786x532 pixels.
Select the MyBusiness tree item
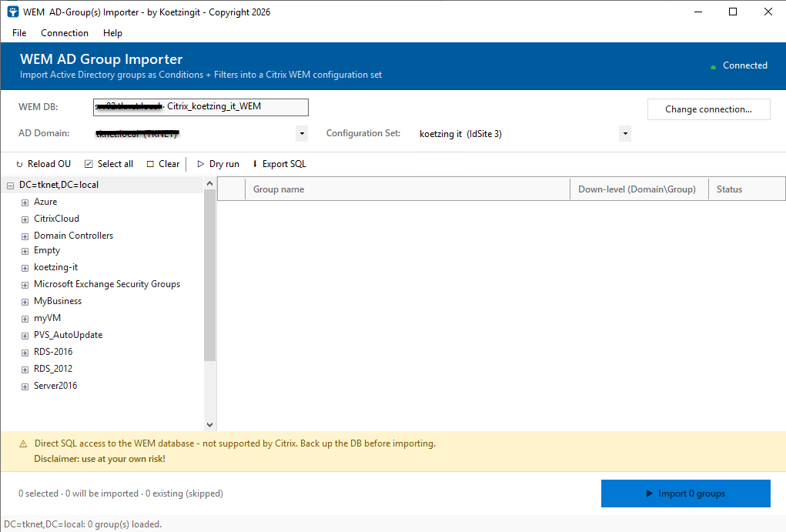58,301
